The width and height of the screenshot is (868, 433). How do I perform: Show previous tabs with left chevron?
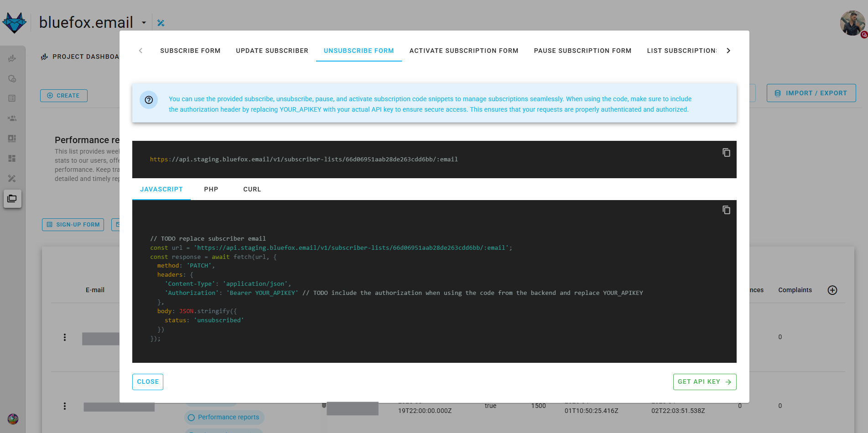click(140, 51)
